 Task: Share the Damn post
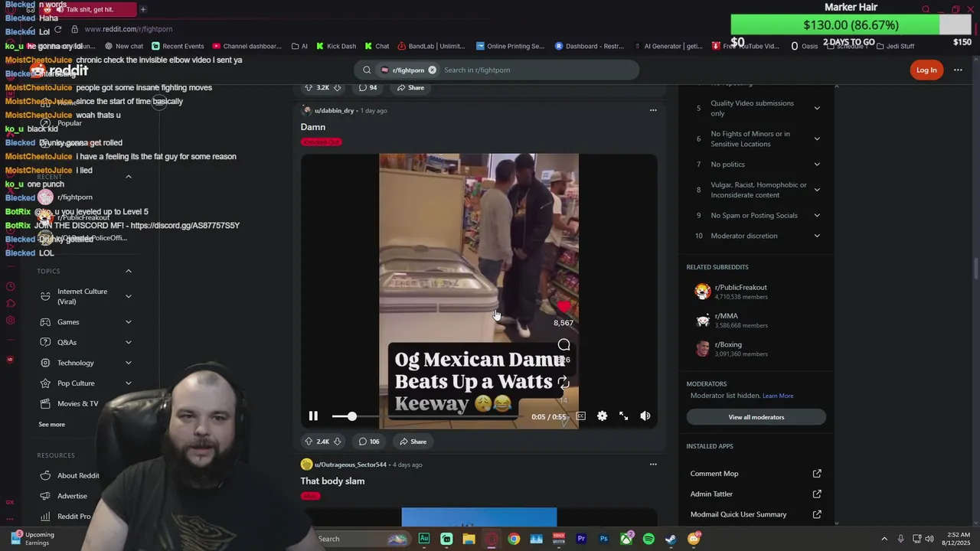click(x=413, y=442)
